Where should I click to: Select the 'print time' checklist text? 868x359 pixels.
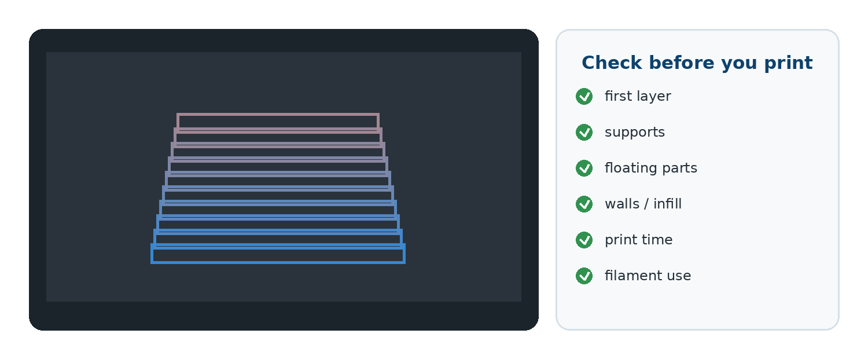point(638,240)
